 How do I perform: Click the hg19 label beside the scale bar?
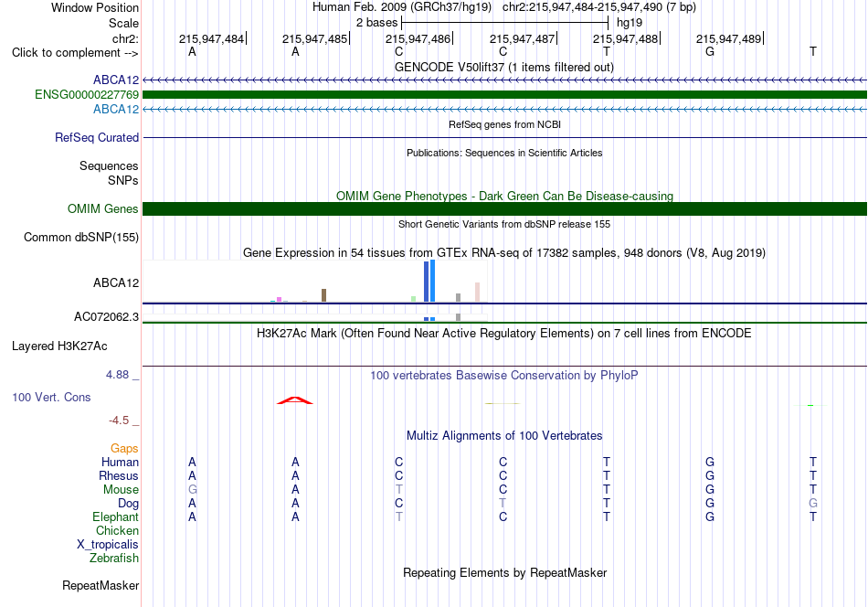[630, 23]
